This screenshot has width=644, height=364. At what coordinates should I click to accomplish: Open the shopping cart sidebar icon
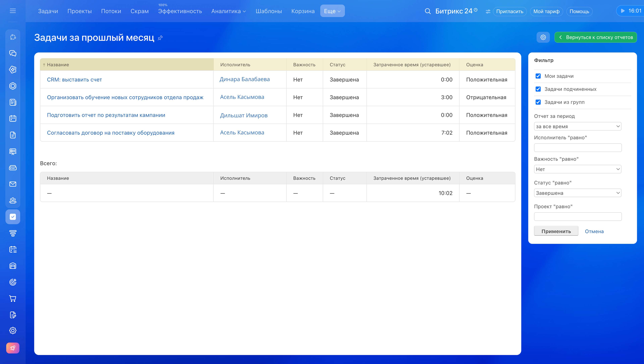point(13,298)
